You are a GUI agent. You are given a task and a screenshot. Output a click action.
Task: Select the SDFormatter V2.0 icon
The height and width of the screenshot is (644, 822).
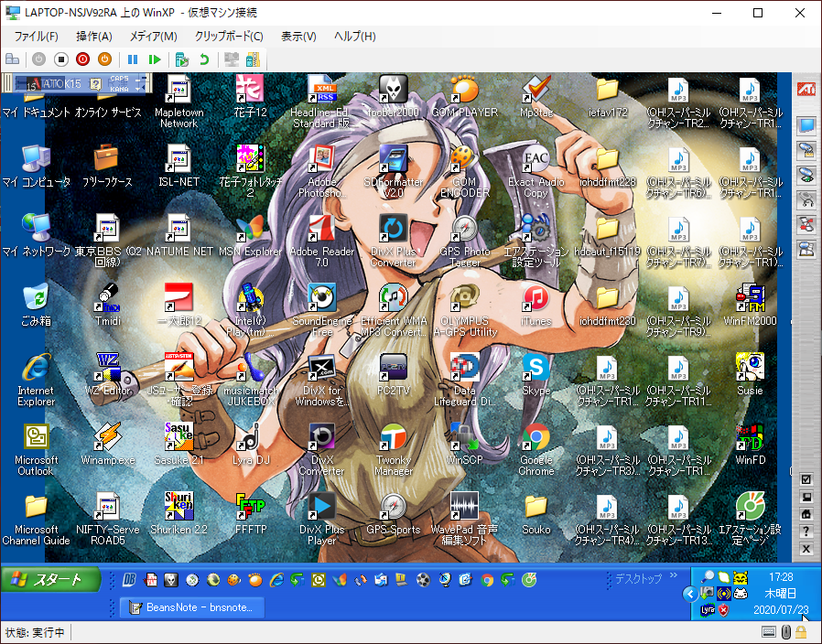tap(394, 171)
